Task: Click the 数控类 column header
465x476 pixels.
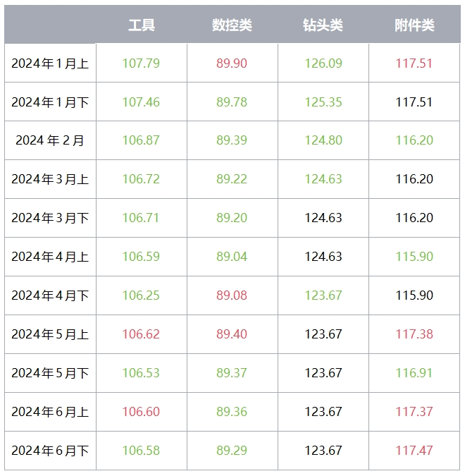Action: tap(232, 25)
